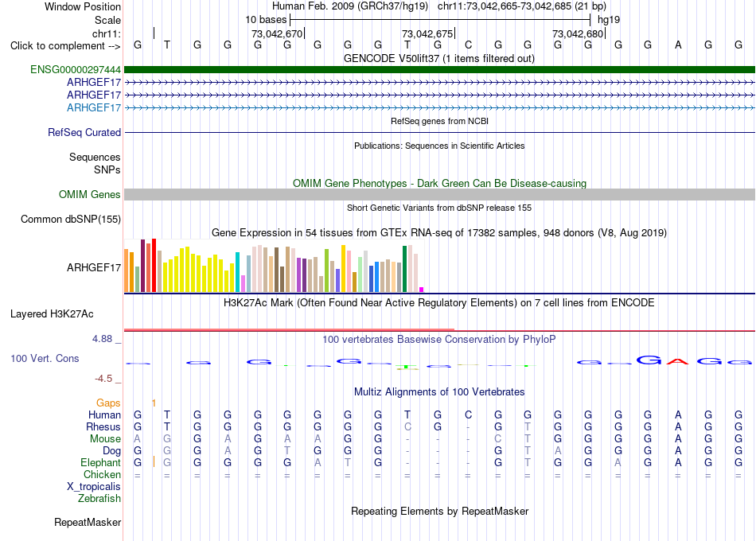
Task: Open the OMIM Genes track label
Action: click(x=90, y=194)
